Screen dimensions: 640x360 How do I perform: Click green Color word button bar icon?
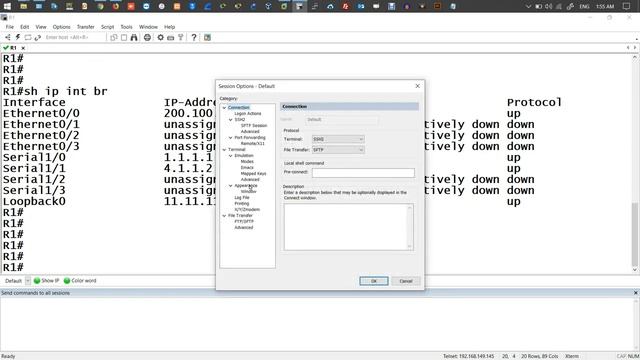[67, 280]
